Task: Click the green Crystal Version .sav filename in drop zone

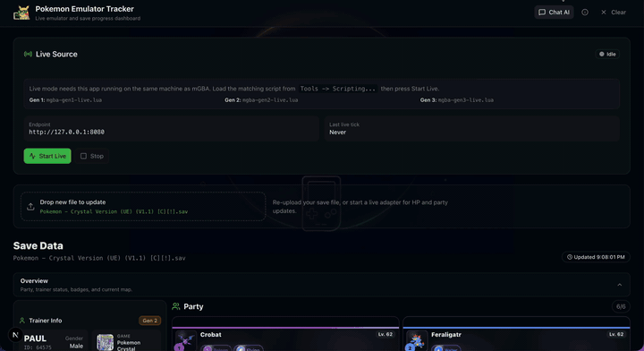Action: [x=114, y=211]
